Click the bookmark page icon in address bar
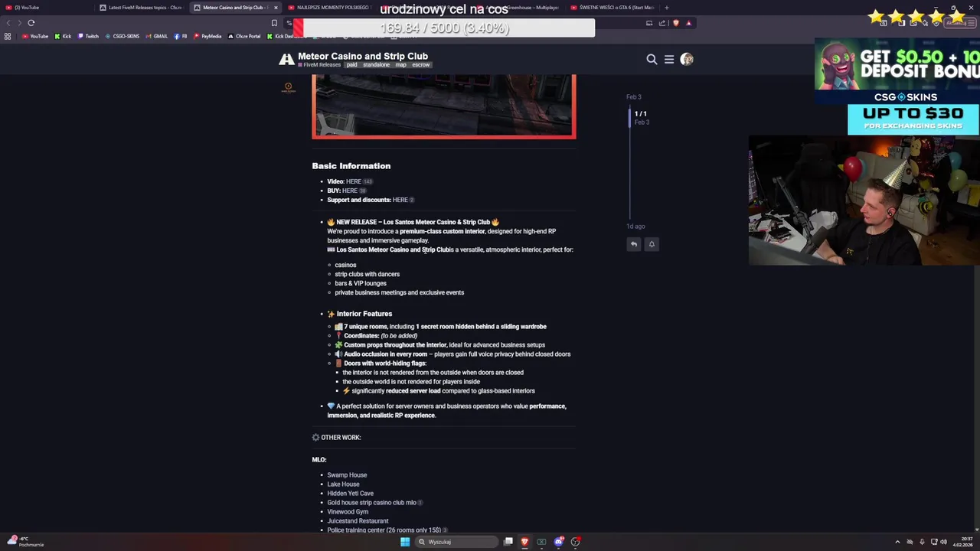 point(274,23)
